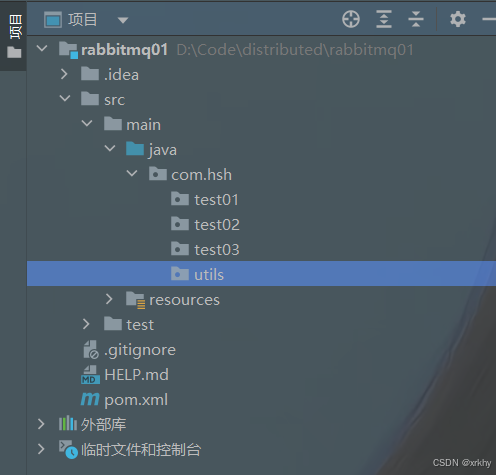The image size is (496, 475).
Task: Select the rabbitmq01 project name
Action: (124, 50)
